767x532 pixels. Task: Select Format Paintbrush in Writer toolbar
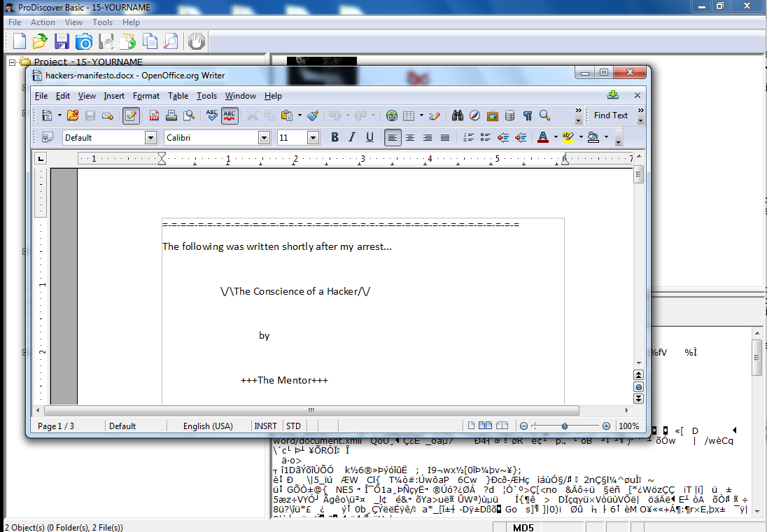click(x=313, y=115)
